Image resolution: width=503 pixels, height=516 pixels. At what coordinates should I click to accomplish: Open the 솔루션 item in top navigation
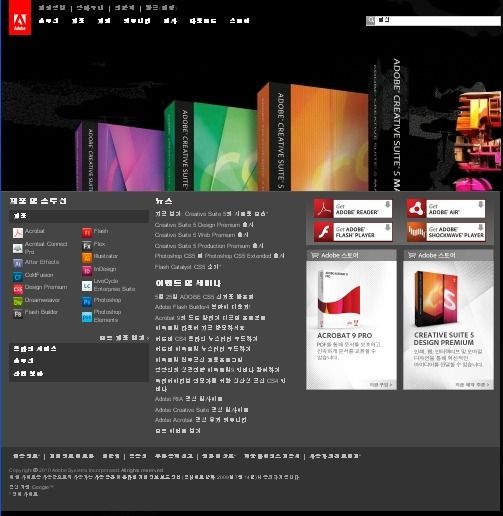tap(49, 21)
